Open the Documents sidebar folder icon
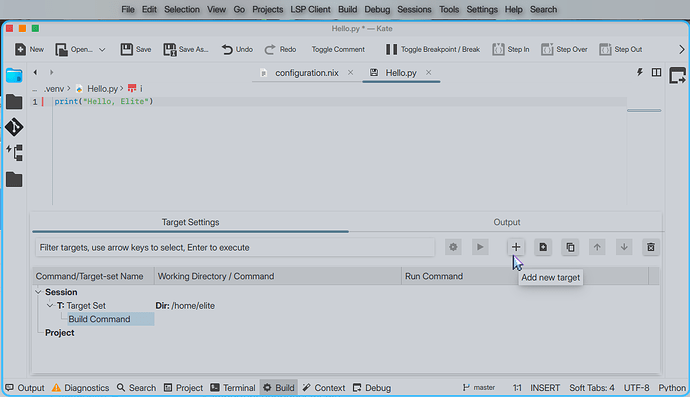Viewport: 690px width, 397px height. [x=14, y=76]
